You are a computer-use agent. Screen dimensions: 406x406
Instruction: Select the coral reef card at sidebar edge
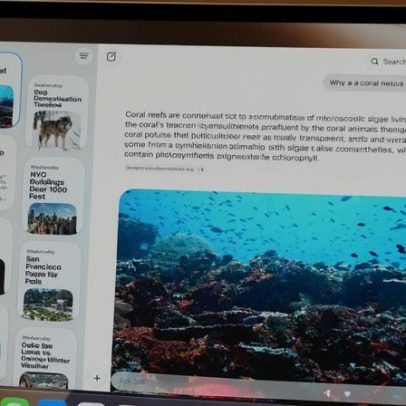[x=9, y=91]
